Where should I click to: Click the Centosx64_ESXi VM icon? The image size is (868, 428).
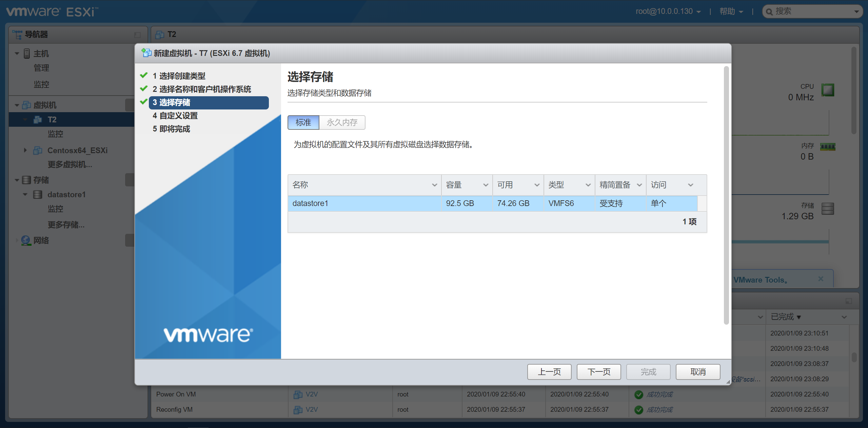[x=38, y=150]
